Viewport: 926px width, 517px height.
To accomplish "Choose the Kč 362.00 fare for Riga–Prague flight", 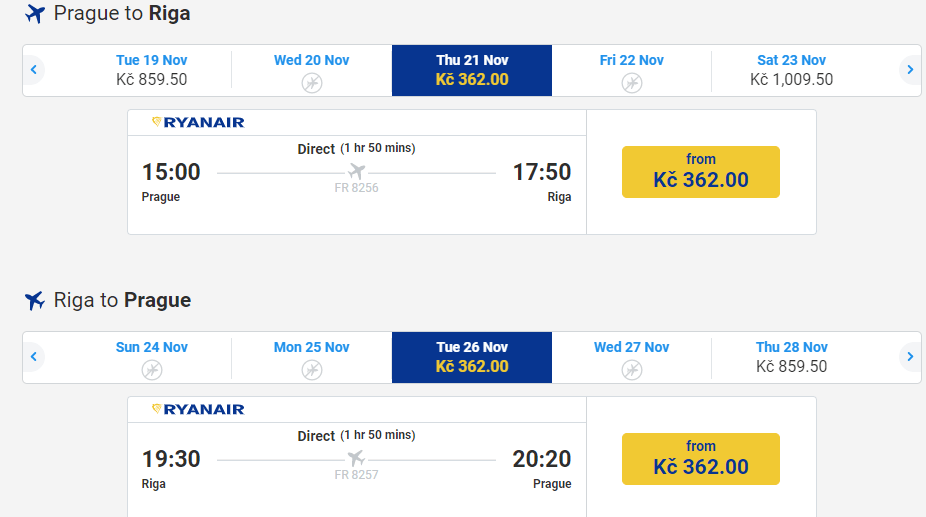I will pyautogui.click(x=700, y=459).
